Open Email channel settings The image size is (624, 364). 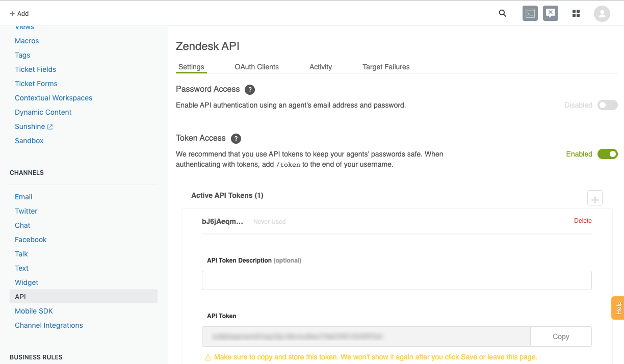23,197
